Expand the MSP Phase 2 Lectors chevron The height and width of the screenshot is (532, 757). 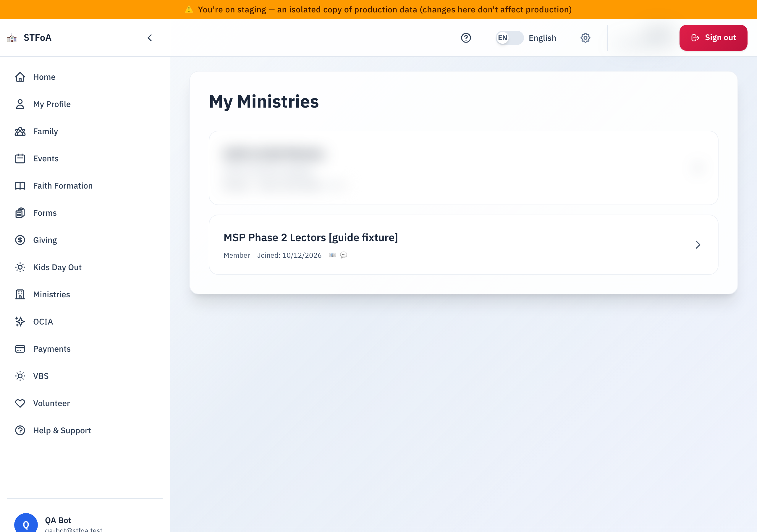pos(698,245)
